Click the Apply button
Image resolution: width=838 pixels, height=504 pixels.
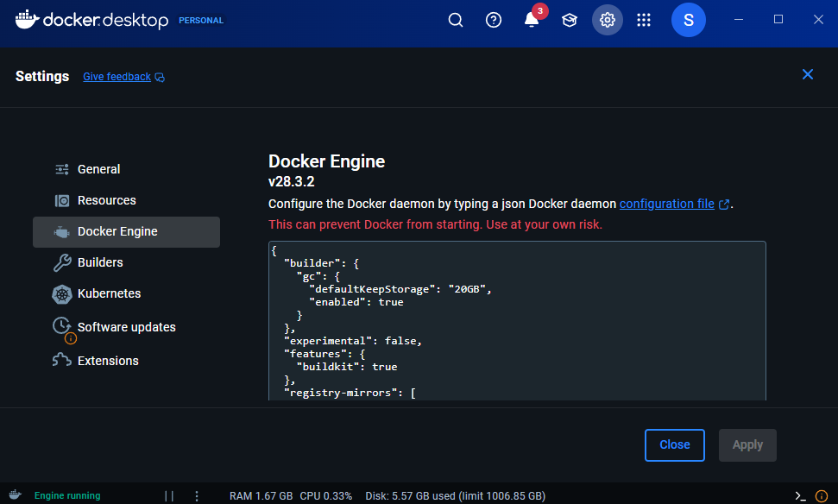[x=747, y=445]
